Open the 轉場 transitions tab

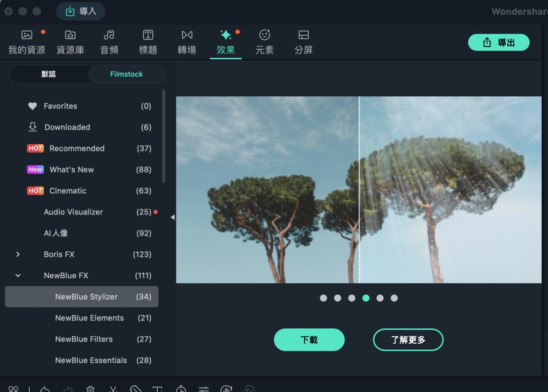pyautogui.click(x=187, y=42)
